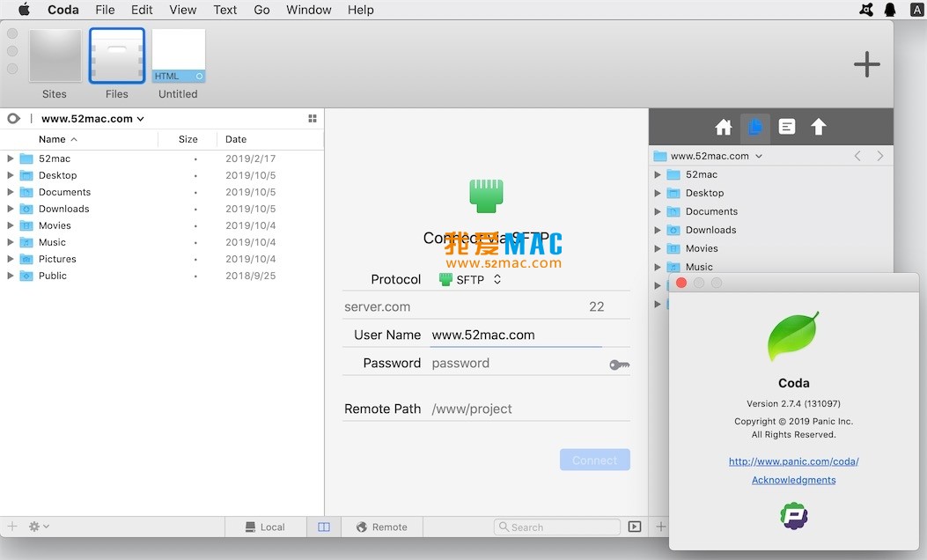This screenshot has width=927, height=560.
Task: Open the Text menu
Action: point(224,10)
